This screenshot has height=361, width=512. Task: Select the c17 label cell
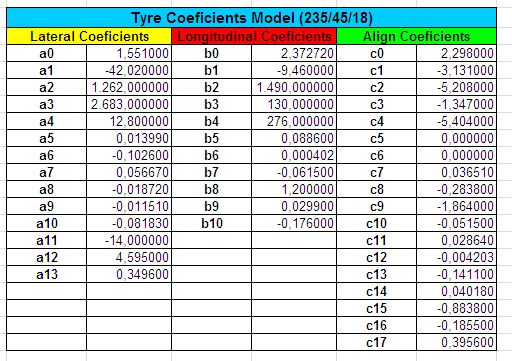click(377, 342)
